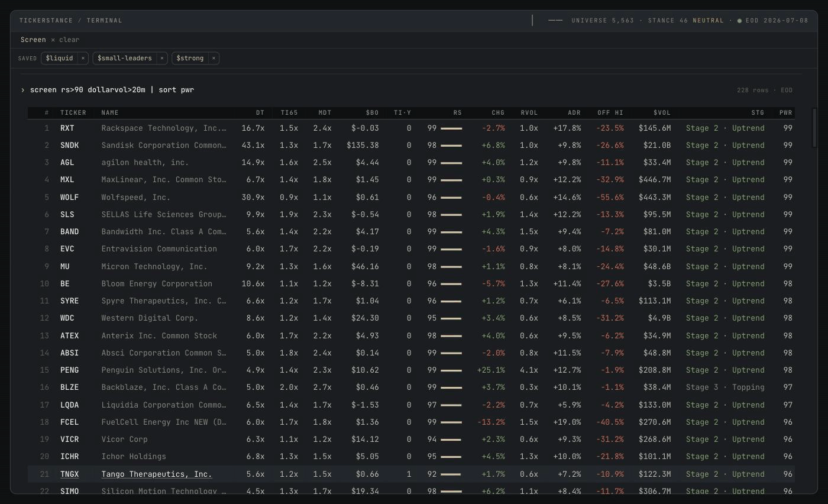The width and height of the screenshot is (828, 504).
Task: Apply the $strong saved screen
Action: click(190, 58)
